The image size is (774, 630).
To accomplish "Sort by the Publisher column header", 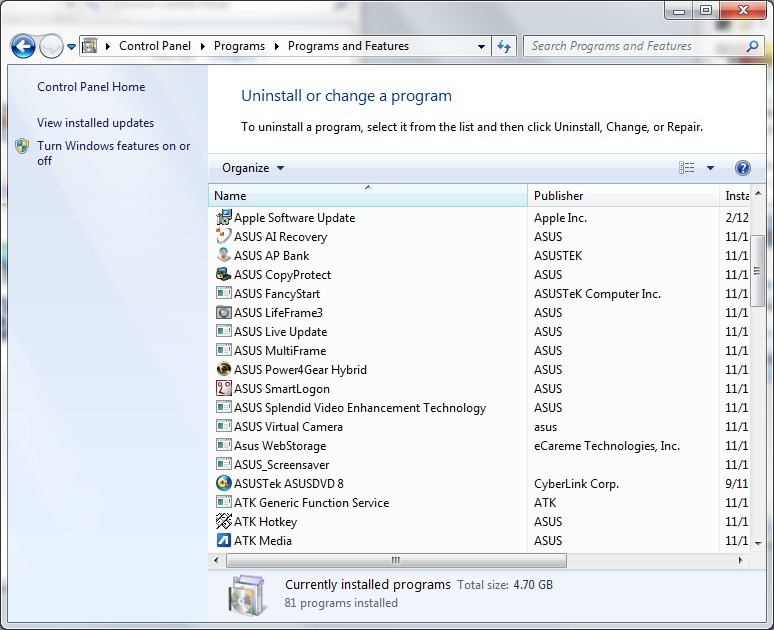I will pos(623,196).
